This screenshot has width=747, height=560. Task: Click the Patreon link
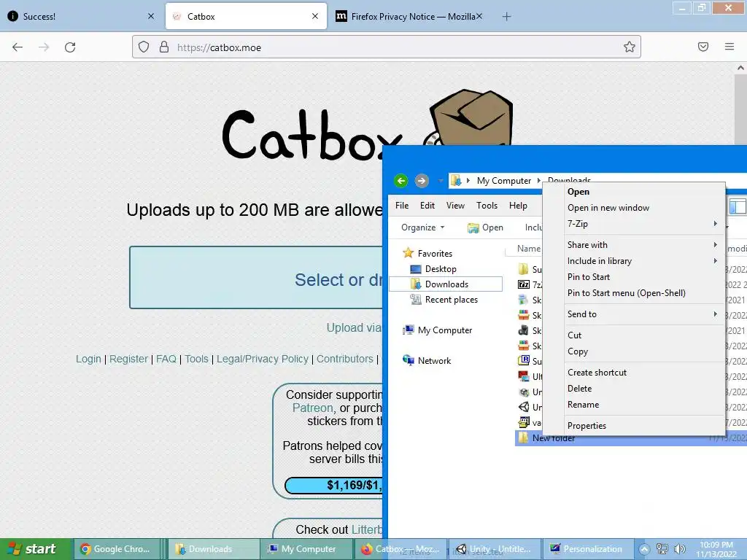pos(312,408)
